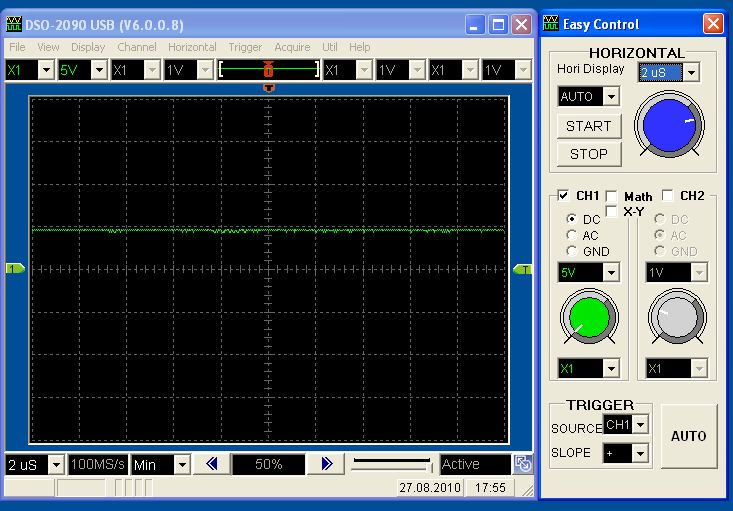Click the right blue double-arrow scroll button
This screenshot has height=511, width=733.
(x=326, y=464)
